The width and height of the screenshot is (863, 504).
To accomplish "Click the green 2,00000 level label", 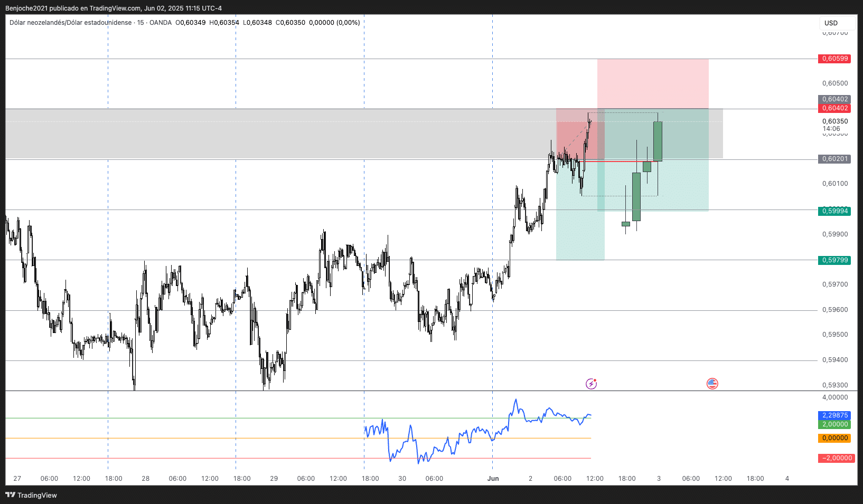I will [x=834, y=424].
